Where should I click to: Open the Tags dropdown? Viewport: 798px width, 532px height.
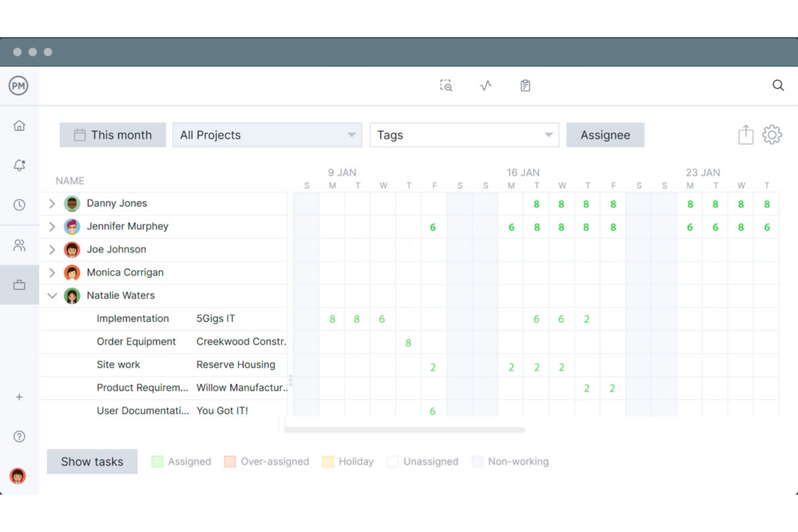464,135
